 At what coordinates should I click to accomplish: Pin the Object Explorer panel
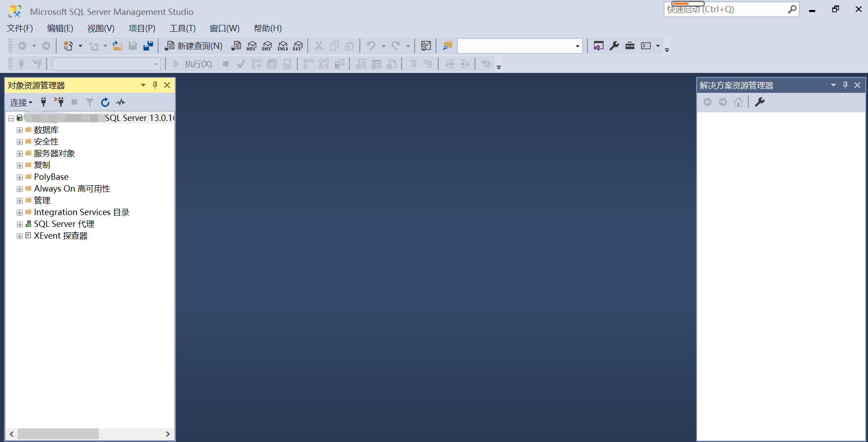tap(155, 85)
